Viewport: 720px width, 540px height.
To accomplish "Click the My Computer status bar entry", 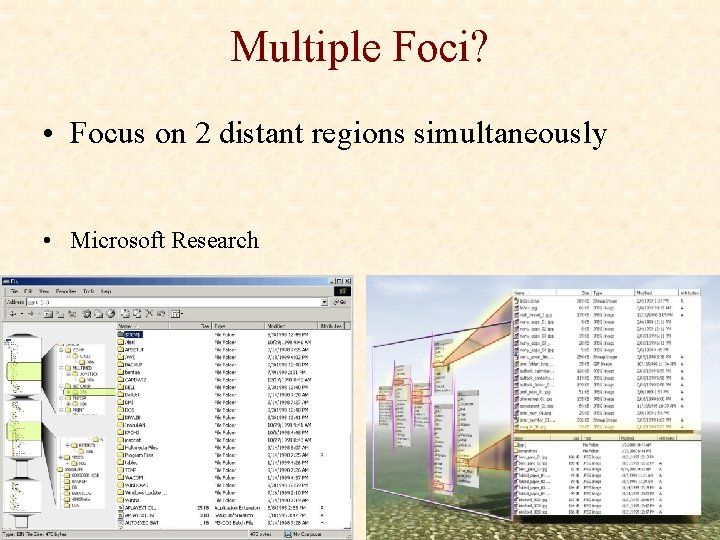I will 303,534.
